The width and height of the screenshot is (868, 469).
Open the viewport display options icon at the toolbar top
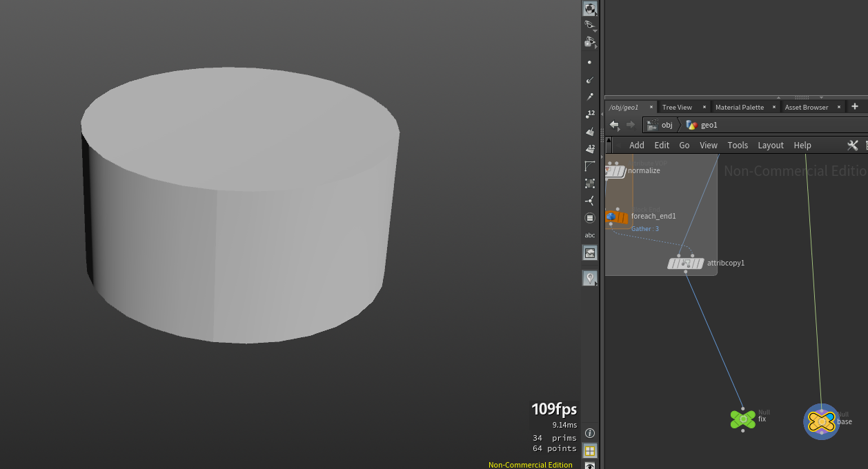point(590,8)
